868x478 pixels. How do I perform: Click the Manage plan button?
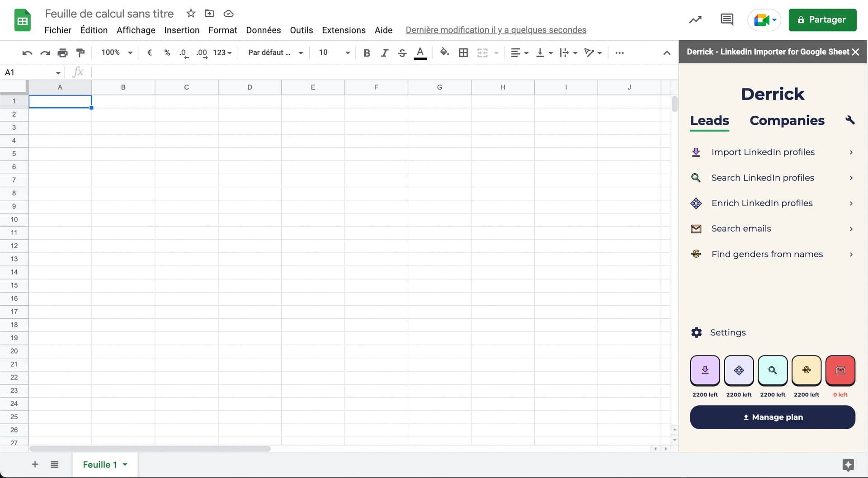coord(773,417)
